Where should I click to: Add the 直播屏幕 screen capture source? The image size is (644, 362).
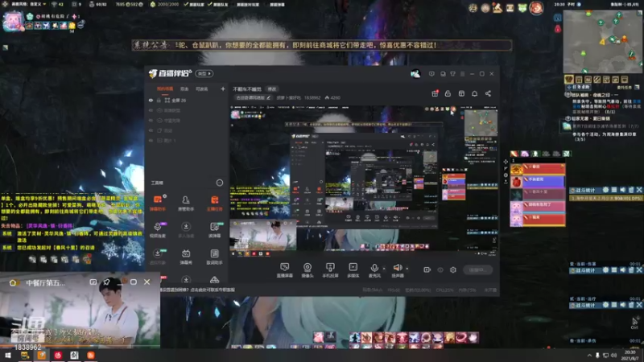(285, 270)
